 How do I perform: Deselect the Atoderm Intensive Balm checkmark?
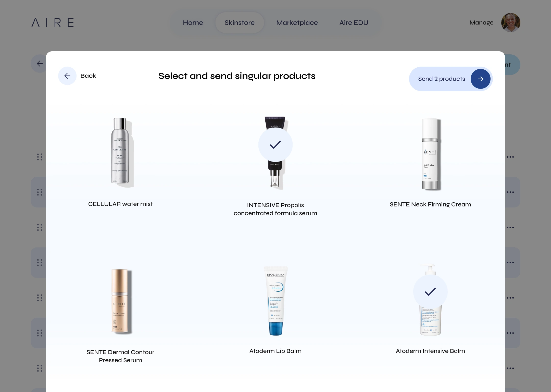tap(430, 292)
